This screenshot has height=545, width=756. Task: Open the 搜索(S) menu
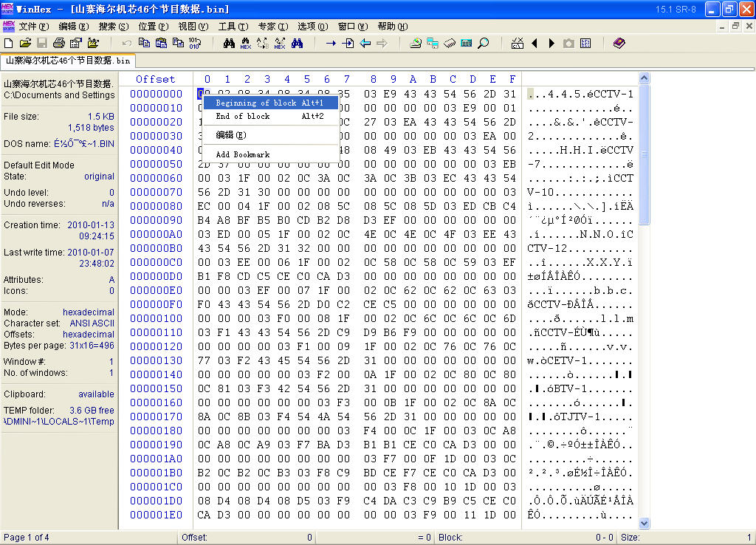[114, 26]
